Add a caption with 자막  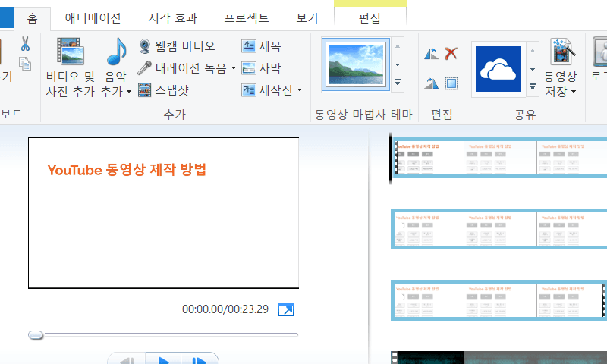click(261, 68)
